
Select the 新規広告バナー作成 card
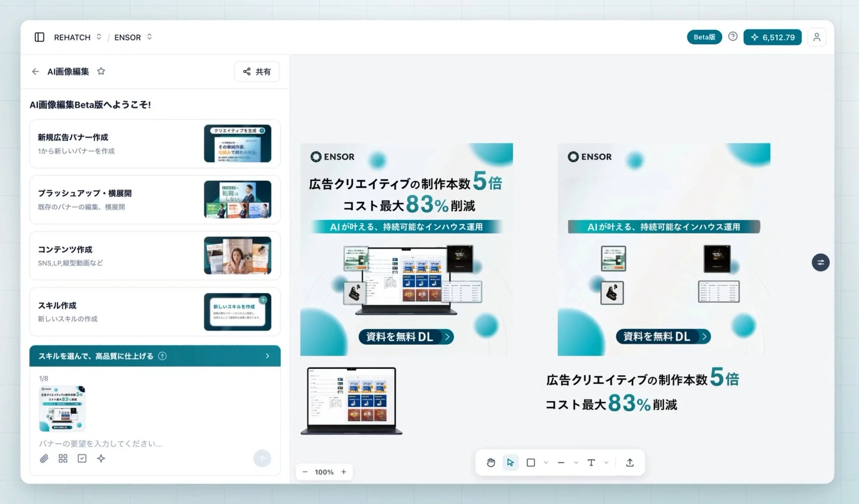pos(155,144)
